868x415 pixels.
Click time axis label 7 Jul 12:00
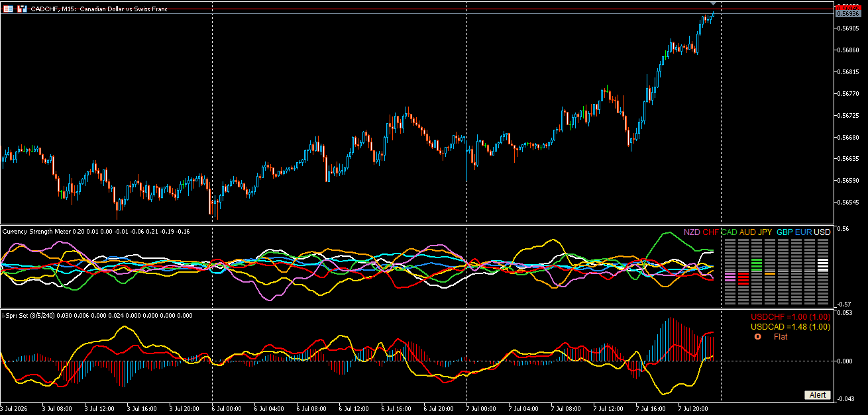pos(608,409)
